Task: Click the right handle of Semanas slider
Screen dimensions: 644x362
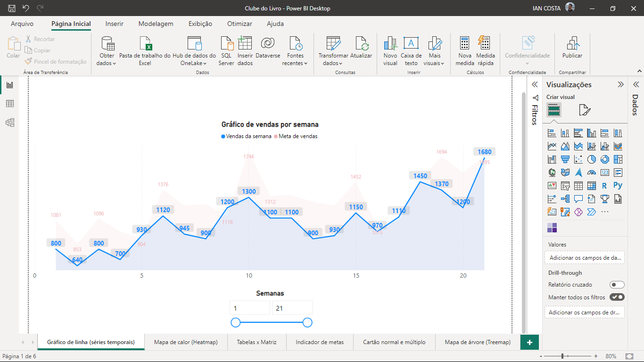Action: coord(307,322)
